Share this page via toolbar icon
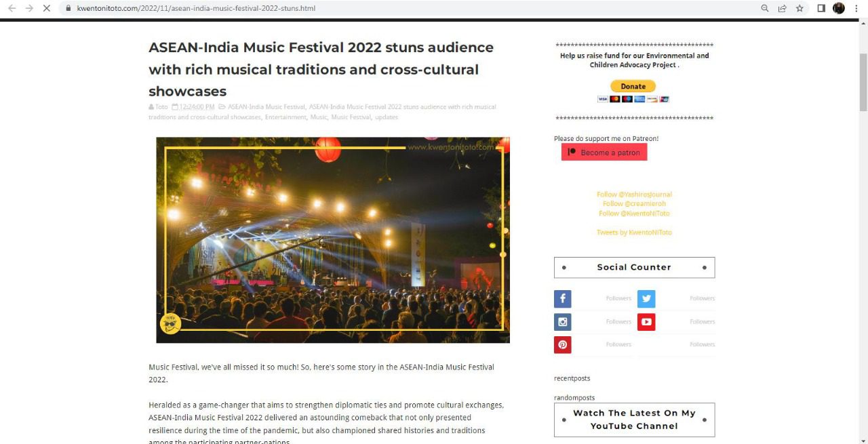This screenshot has width=868, height=444. [x=782, y=8]
